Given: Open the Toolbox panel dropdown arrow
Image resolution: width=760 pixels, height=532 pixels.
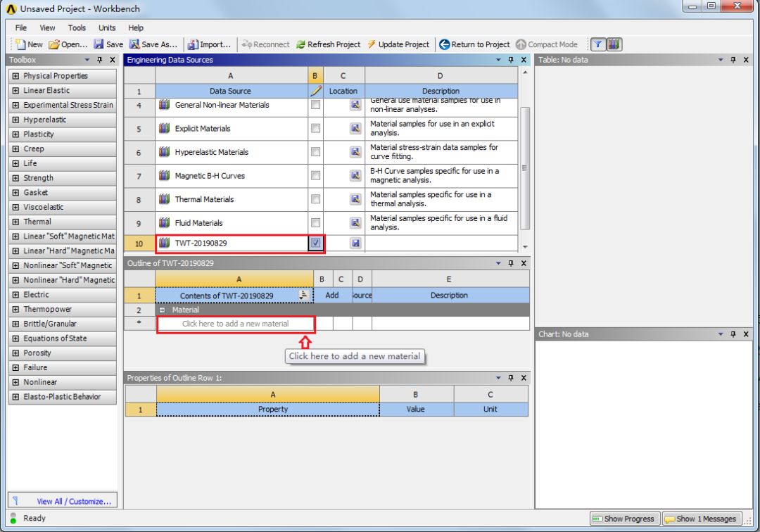Looking at the screenshot, I should 87,60.
